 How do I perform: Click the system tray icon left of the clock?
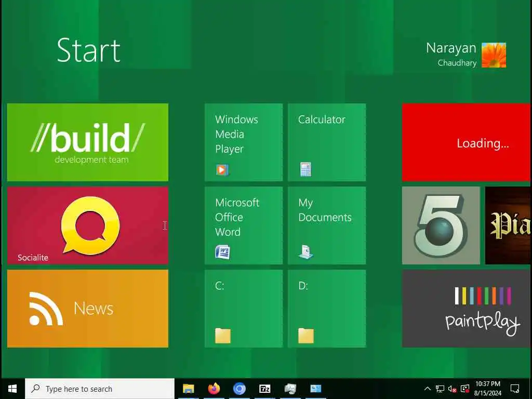(x=465, y=389)
